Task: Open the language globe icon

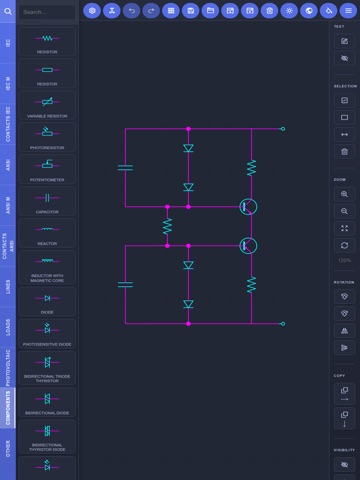Action: (x=309, y=11)
